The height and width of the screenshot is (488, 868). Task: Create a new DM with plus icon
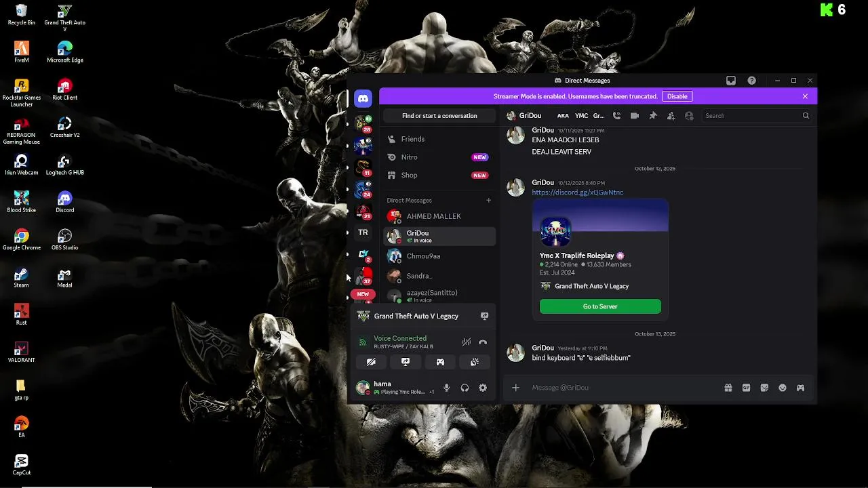(x=488, y=201)
